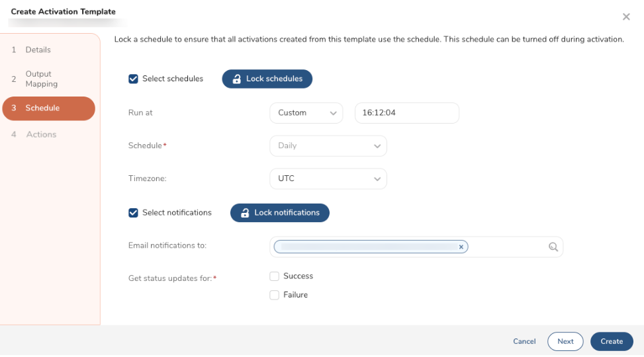Select the Schedule step
Screen dimensions: 644x357
coord(48,108)
